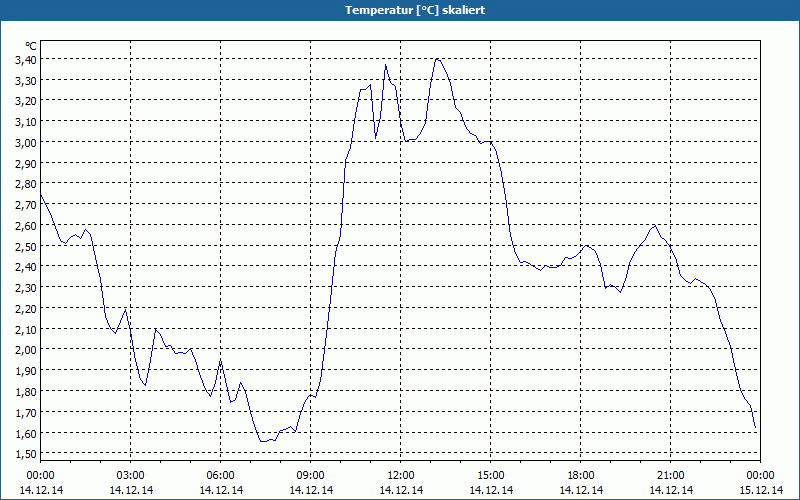
Task: Click the "00:00" label above date 15.12.14
Action: pyautogui.click(x=761, y=476)
